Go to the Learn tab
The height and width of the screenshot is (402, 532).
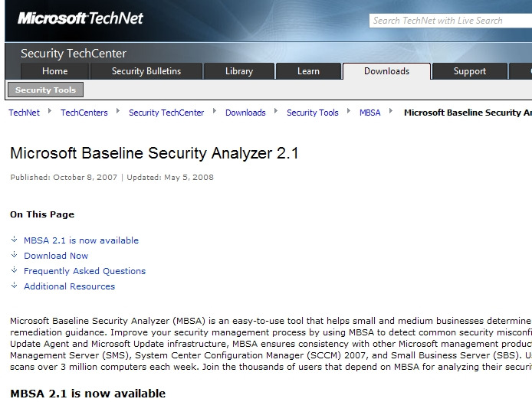pos(308,71)
